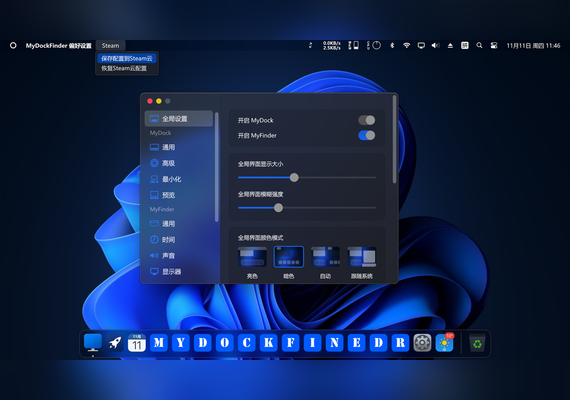The height and width of the screenshot is (400, 570).
Task: Click the eject icon in the menu bar
Action: tap(450, 45)
